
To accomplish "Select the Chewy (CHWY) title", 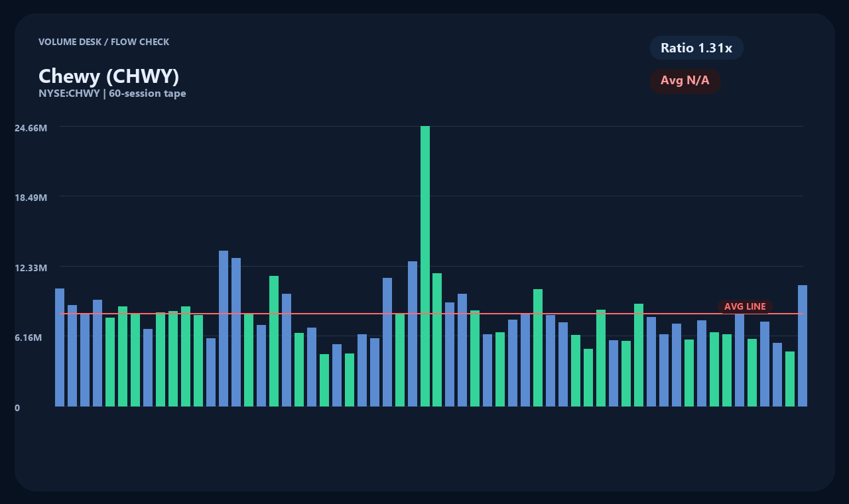I will pos(109,76).
